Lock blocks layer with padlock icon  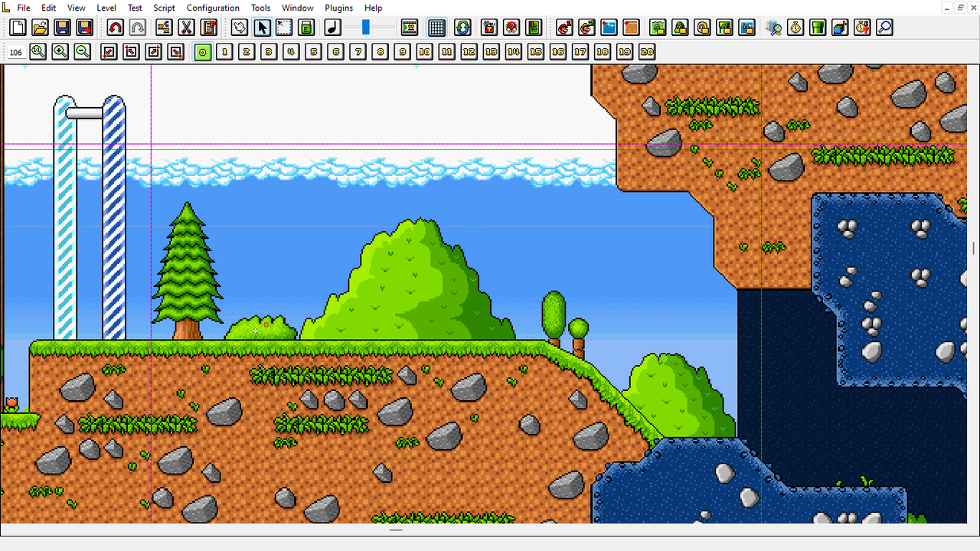coord(658,28)
